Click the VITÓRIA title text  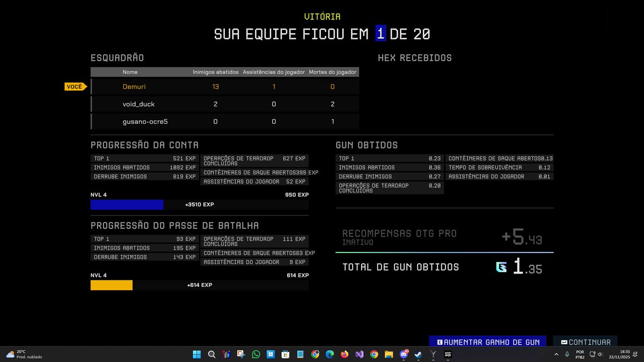(x=322, y=17)
